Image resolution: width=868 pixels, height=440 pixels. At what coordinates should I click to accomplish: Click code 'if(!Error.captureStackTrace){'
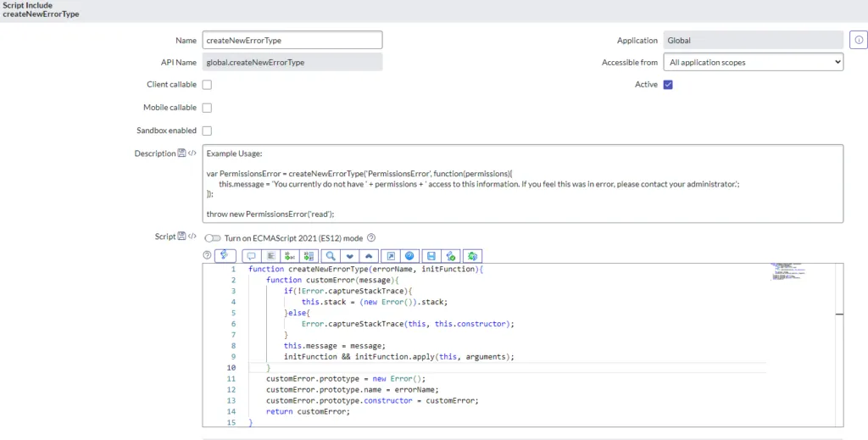click(x=348, y=291)
